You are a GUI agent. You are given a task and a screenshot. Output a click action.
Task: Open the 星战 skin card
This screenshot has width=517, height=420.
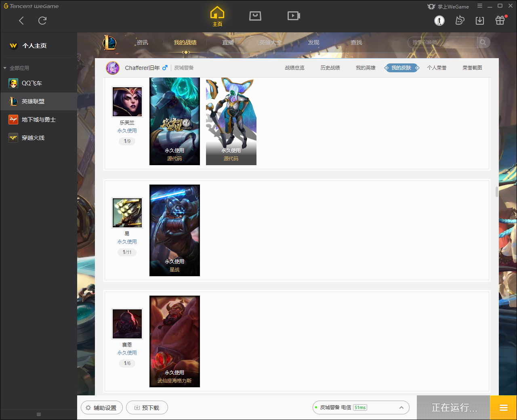click(x=174, y=230)
